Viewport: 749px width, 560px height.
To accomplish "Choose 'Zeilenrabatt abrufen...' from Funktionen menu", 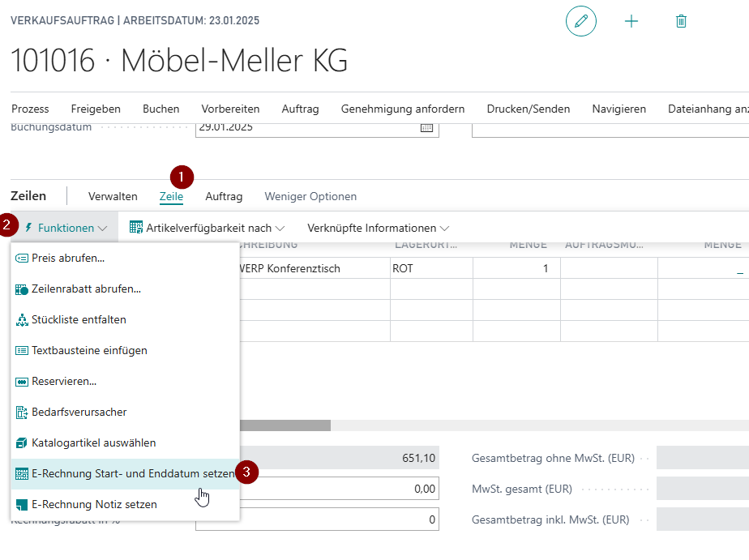I will [x=86, y=289].
